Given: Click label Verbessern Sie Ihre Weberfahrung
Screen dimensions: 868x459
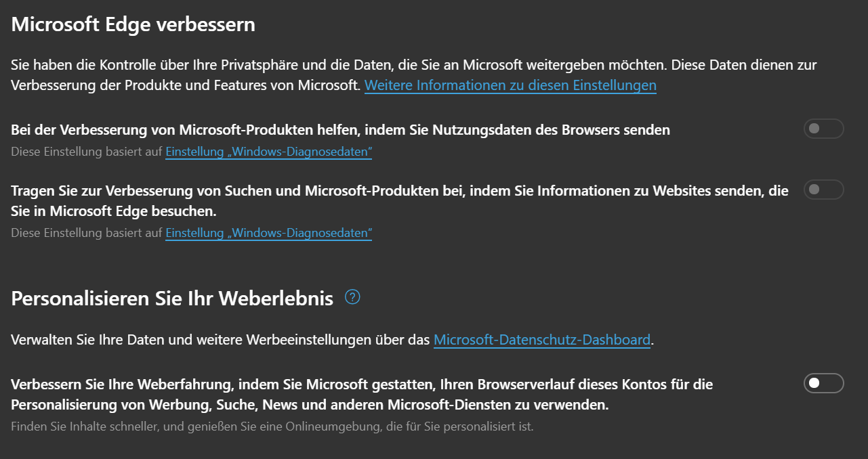Looking at the screenshot, I should click(x=362, y=385).
